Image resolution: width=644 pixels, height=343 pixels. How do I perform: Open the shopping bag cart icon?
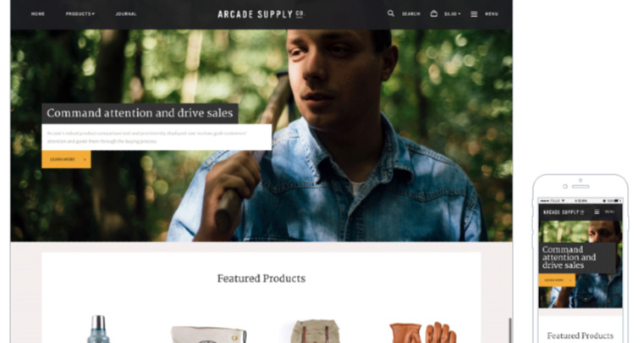pos(434,14)
